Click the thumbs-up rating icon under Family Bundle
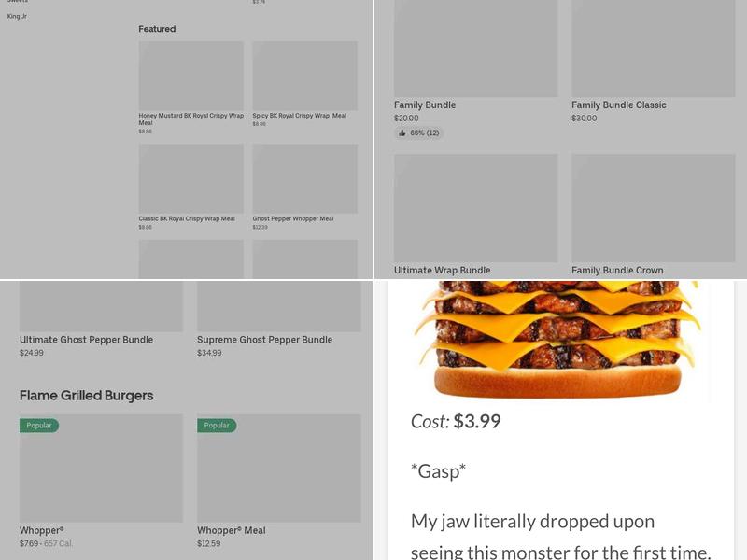This screenshot has width=747, height=560. (403, 133)
